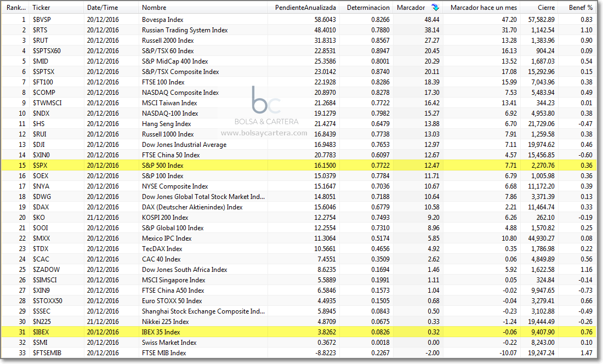Sort by the Cierre column header
This screenshot has width=603, height=364.
pyautogui.click(x=546, y=7)
